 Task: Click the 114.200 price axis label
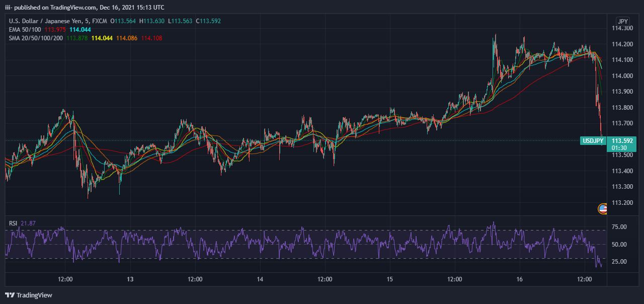(622, 44)
